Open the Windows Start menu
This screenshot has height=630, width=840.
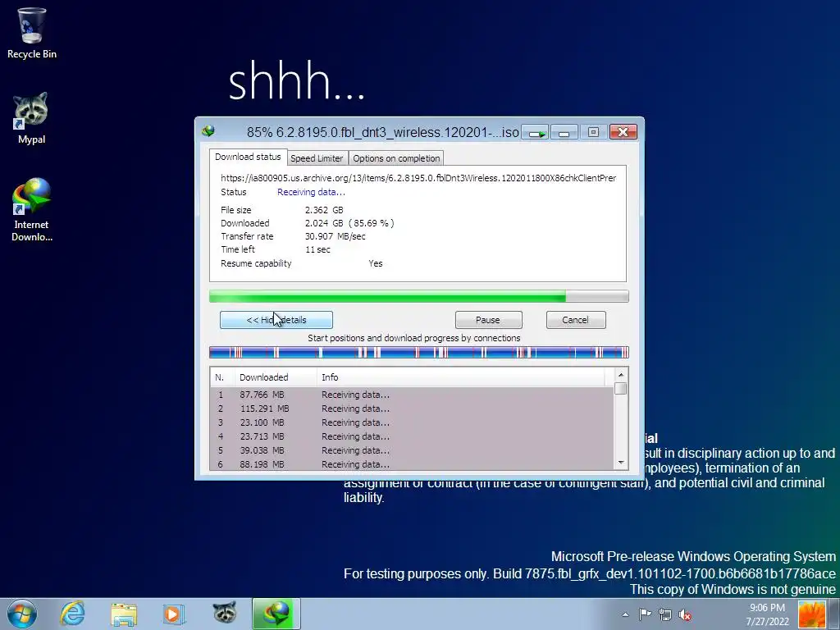point(22,614)
